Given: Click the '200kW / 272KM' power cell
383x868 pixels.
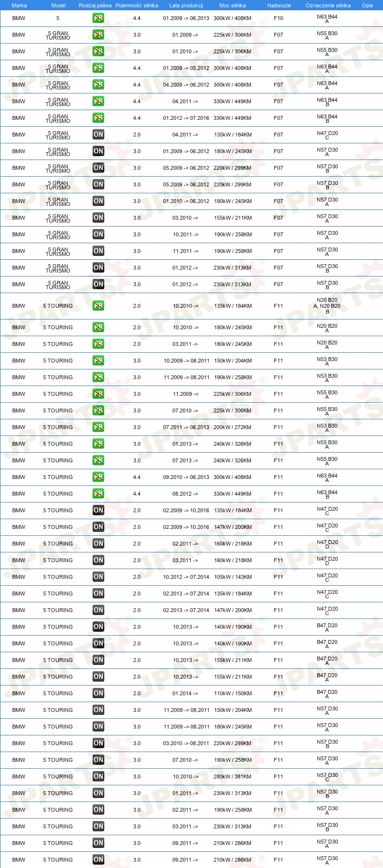Looking at the screenshot, I should click(233, 427).
